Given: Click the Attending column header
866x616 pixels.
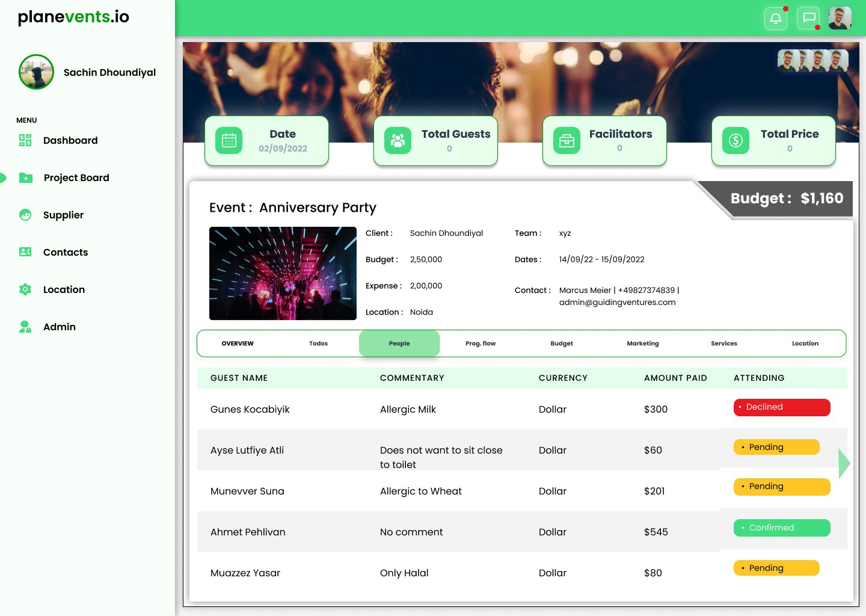Looking at the screenshot, I should point(759,378).
